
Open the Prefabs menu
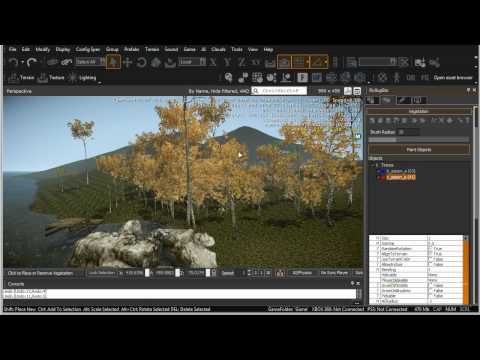[132, 49]
